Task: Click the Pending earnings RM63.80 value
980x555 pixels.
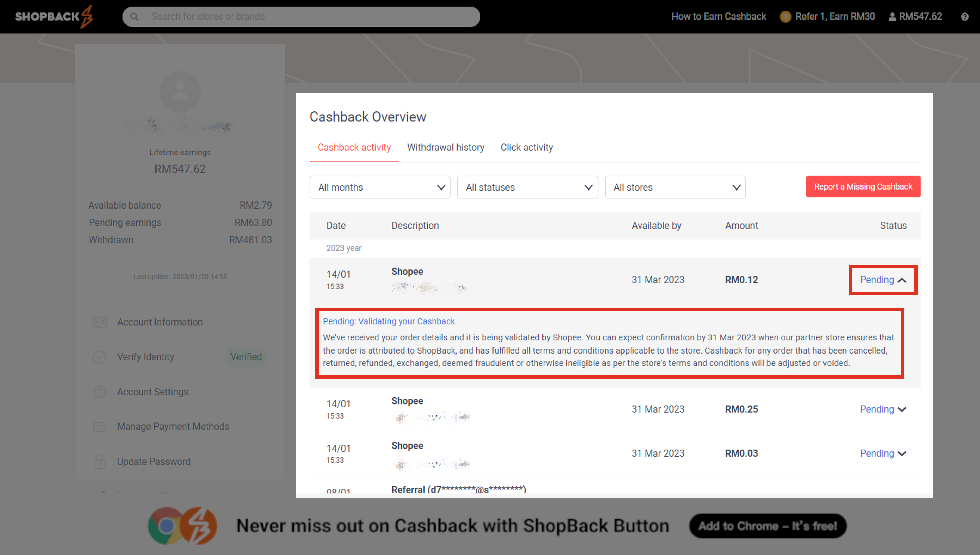Action: pos(253,223)
